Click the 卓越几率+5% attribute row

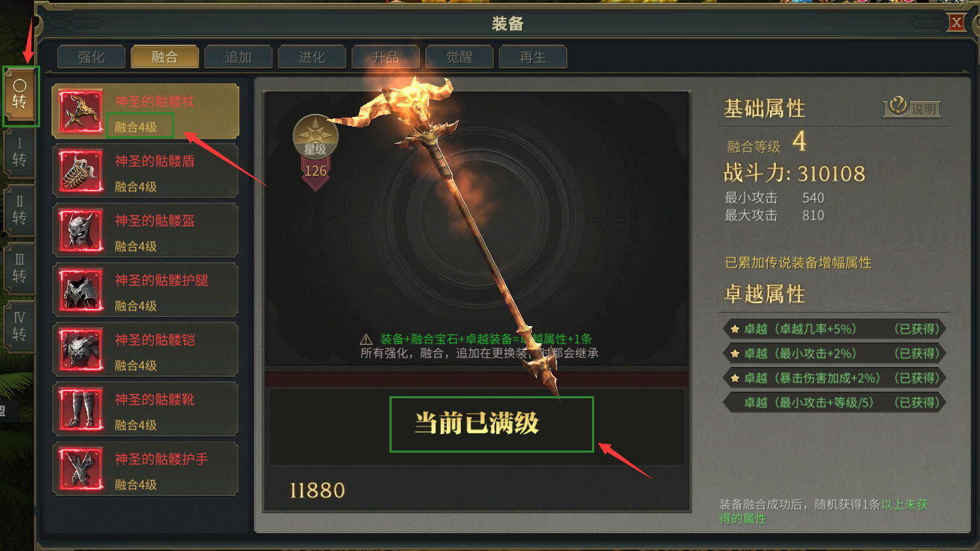pos(834,328)
